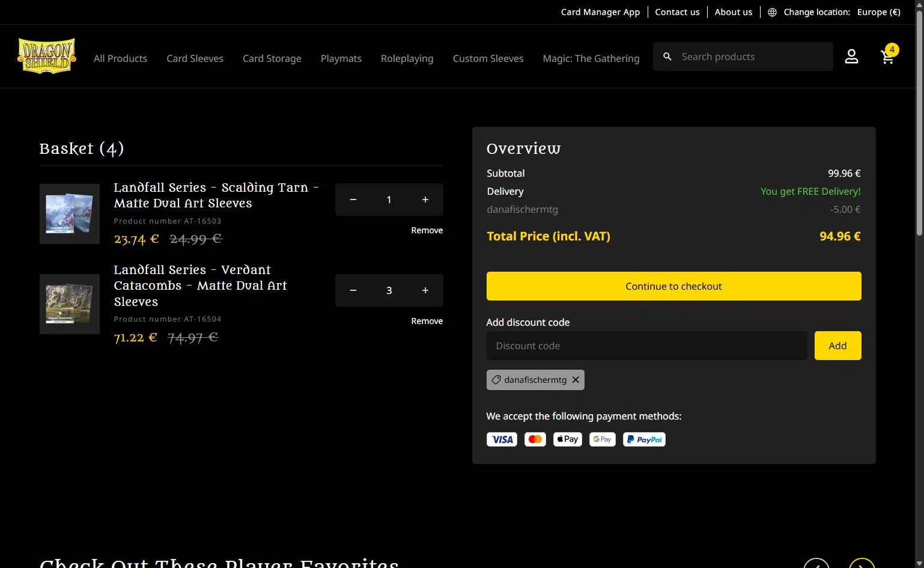Click Product number AT-16503 text
This screenshot has height=568, width=924.
[168, 221]
